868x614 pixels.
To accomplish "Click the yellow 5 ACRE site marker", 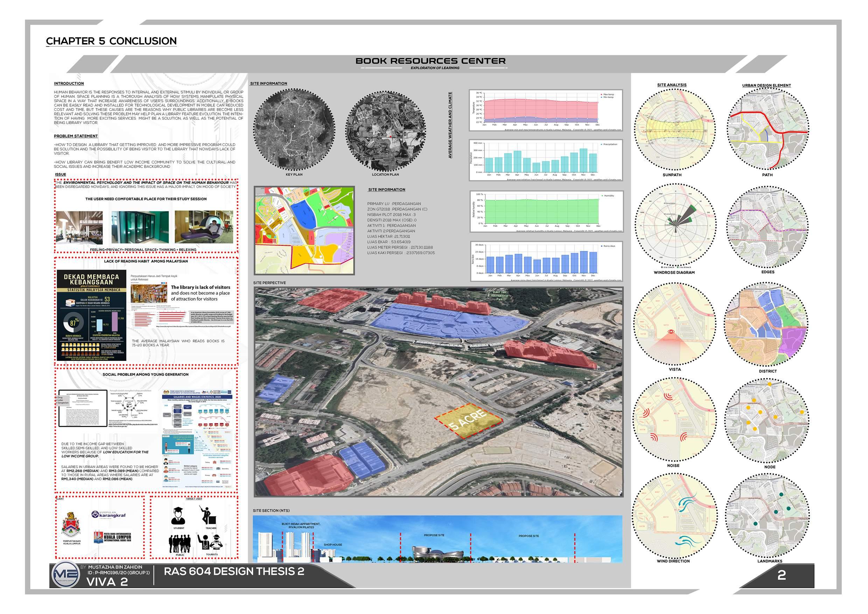I will (x=469, y=420).
